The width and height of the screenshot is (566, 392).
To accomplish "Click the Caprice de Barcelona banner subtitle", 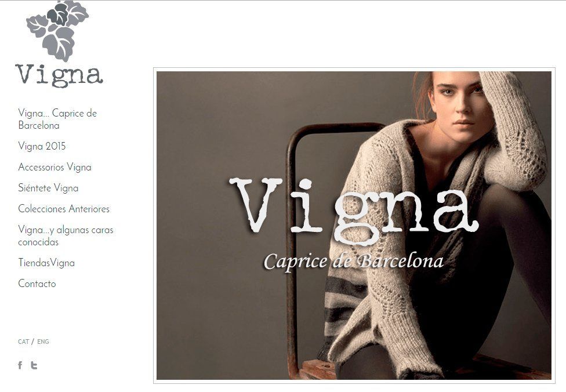I will pos(354,262).
